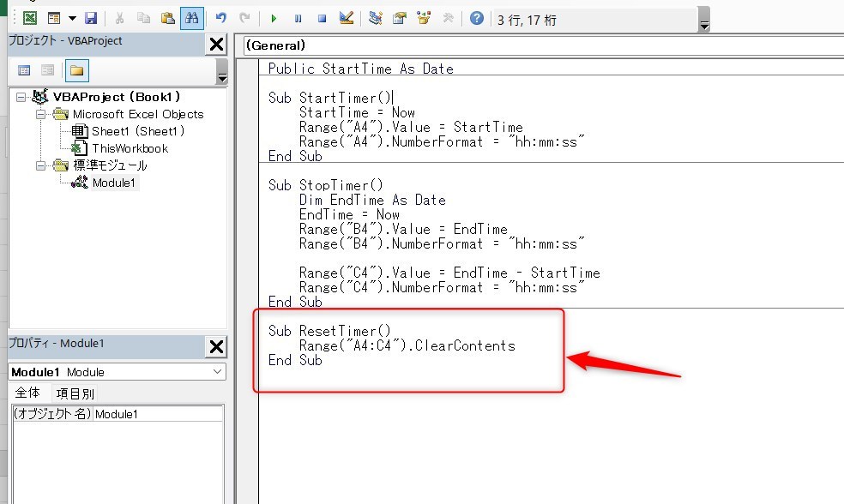Click the Dim EndTime As Date line

372,200
